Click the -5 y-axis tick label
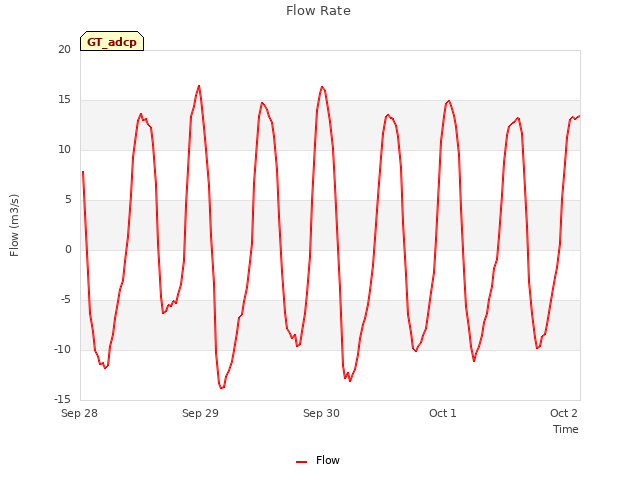The height and width of the screenshot is (480, 640). pyautogui.click(x=66, y=300)
